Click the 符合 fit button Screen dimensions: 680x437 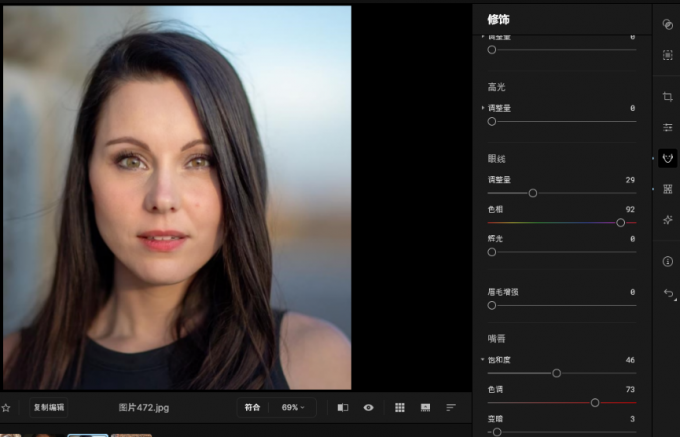253,408
